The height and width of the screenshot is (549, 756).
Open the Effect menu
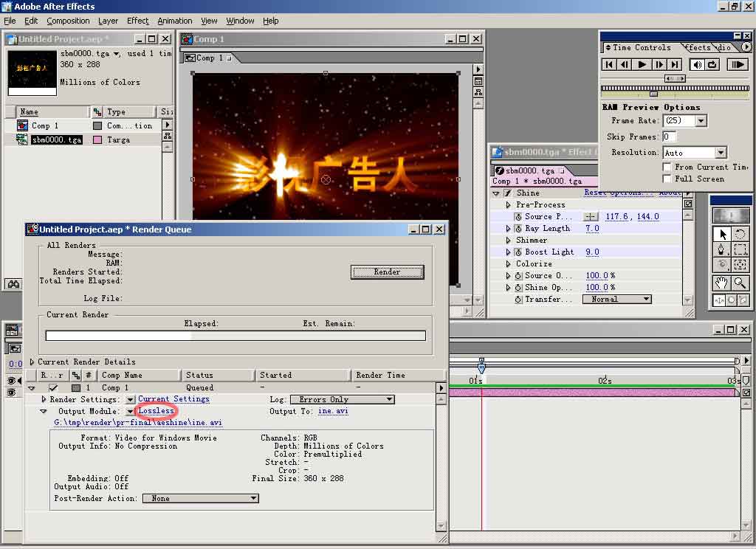click(137, 21)
